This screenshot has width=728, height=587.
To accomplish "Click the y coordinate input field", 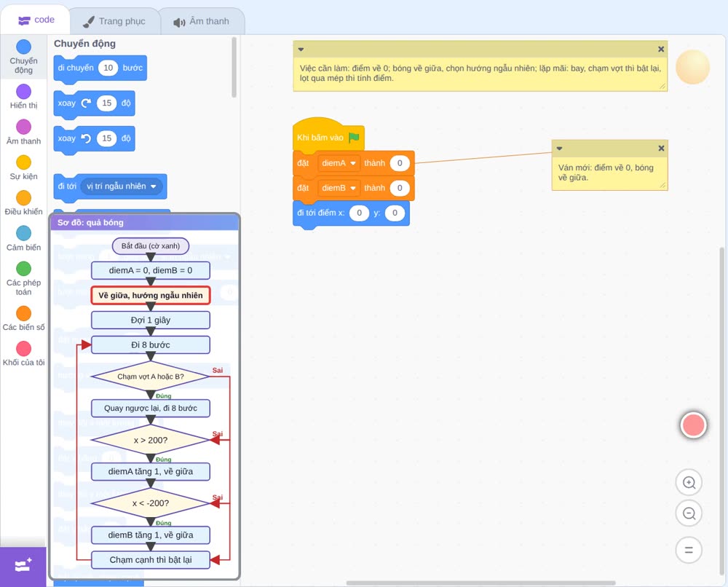I will pyautogui.click(x=395, y=213).
